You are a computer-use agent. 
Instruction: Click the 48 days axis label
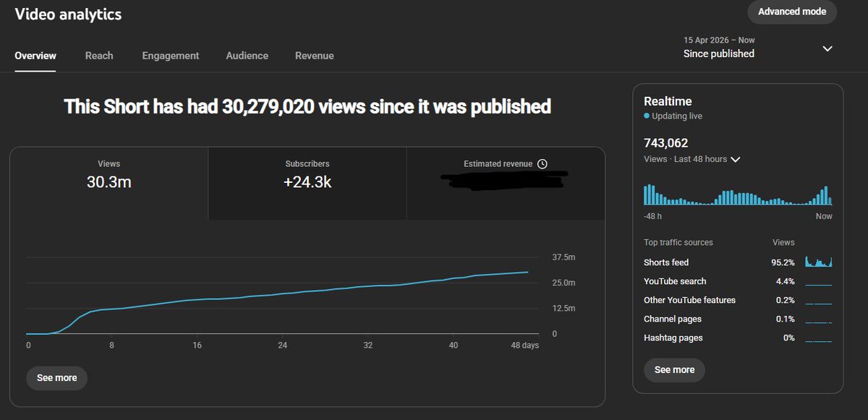click(x=525, y=346)
